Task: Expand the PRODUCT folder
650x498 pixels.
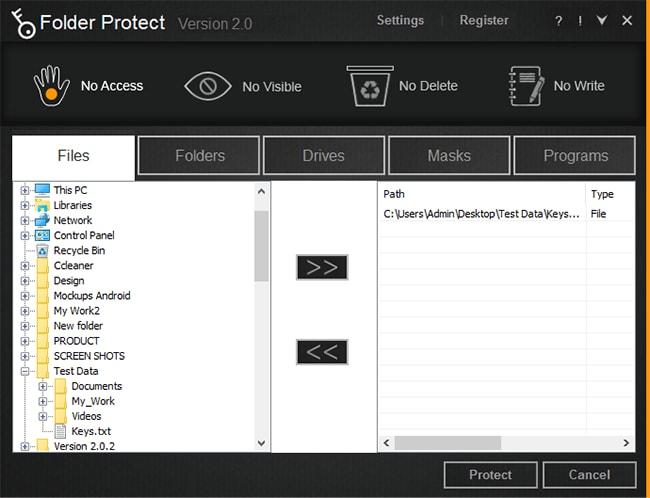Action: click(24, 341)
